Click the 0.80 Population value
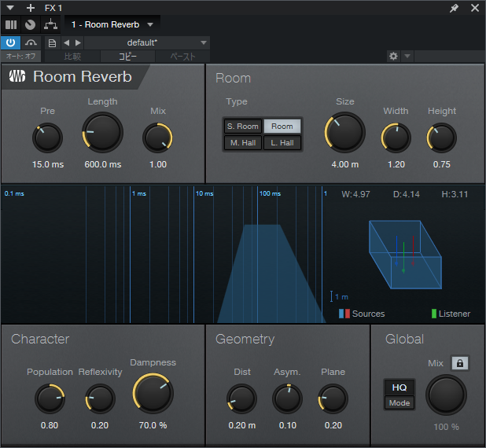Image resolution: width=486 pixels, height=448 pixels. click(50, 425)
